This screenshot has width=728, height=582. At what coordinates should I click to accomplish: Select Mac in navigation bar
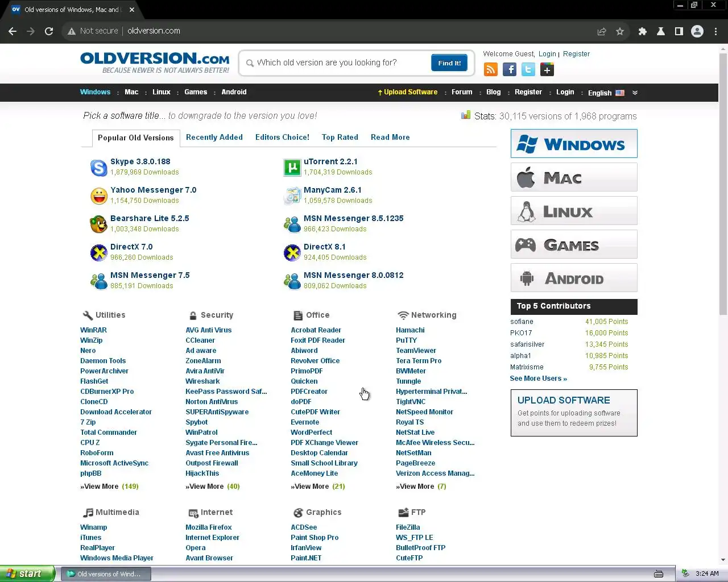click(x=131, y=92)
